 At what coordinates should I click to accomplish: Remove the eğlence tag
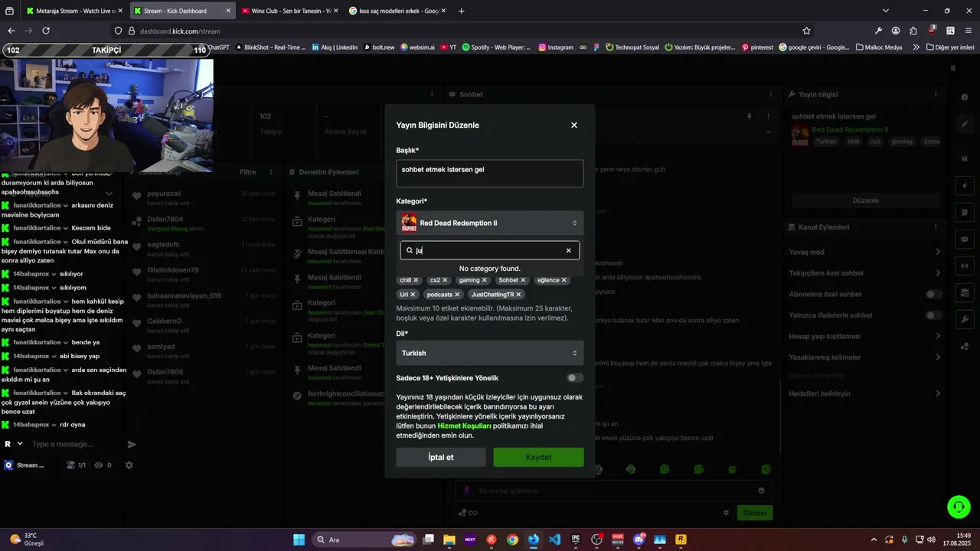point(564,280)
